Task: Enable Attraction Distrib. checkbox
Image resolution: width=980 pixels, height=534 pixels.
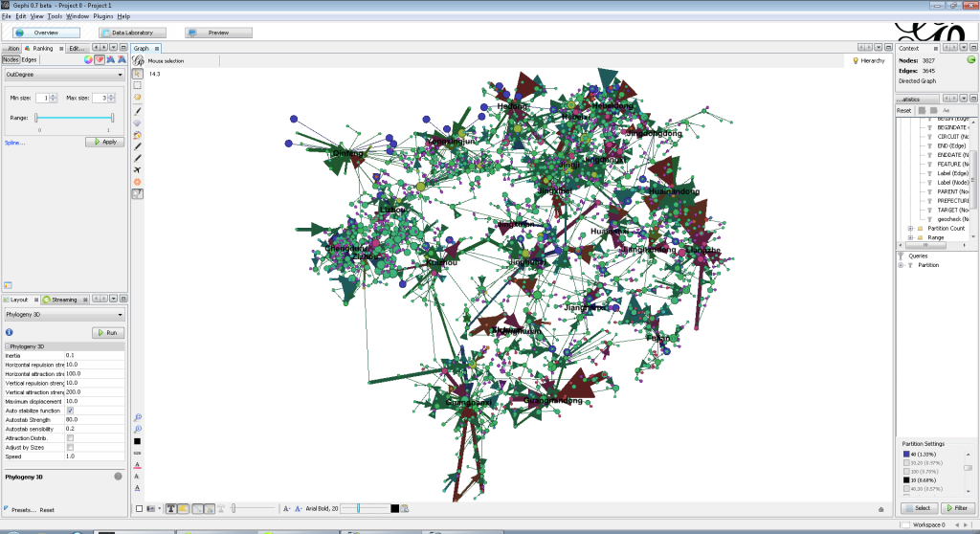Action: coord(70,438)
